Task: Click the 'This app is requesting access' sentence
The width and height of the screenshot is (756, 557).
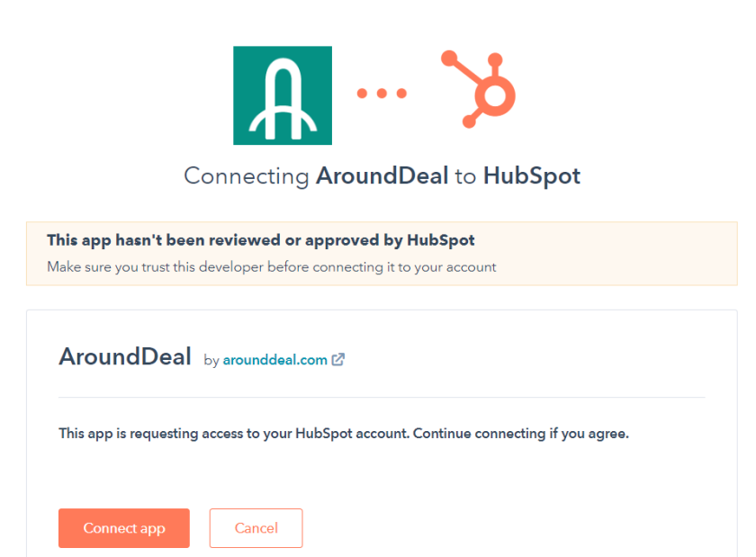Action: [x=234, y=433]
